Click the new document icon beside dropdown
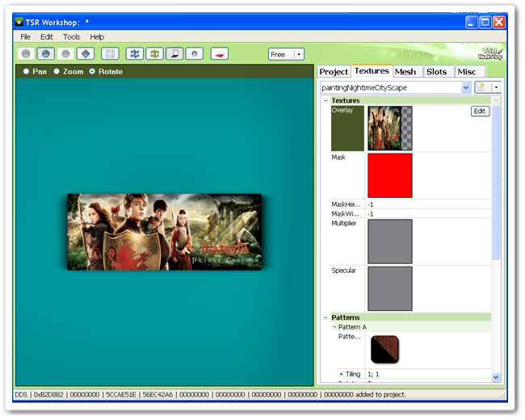Image resolution: width=525 pixels, height=420 pixels. pos(481,86)
